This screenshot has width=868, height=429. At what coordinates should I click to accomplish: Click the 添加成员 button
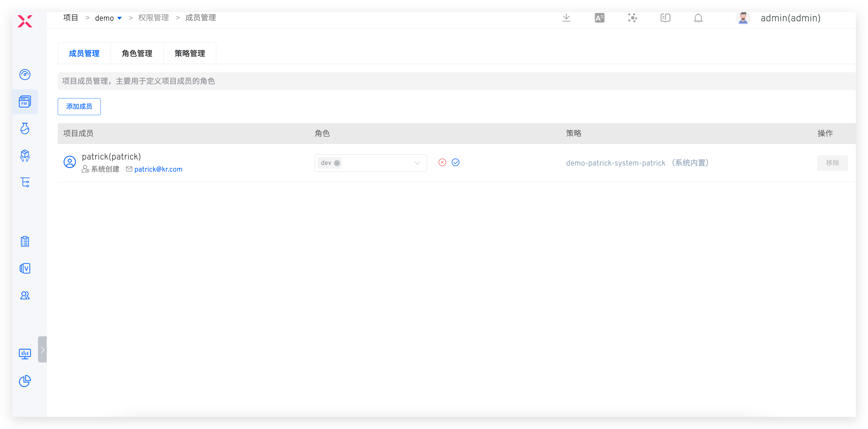(x=79, y=107)
